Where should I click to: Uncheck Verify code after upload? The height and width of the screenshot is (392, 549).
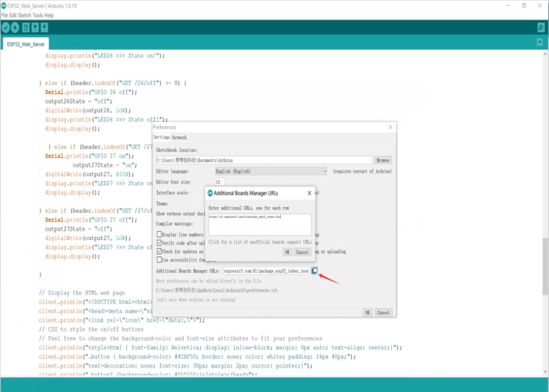159,243
